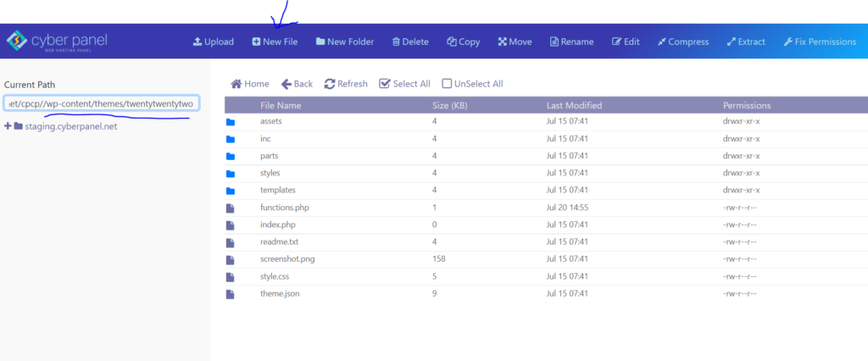Click the Compress icon
The image size is (868, 361).
point(661,42)
